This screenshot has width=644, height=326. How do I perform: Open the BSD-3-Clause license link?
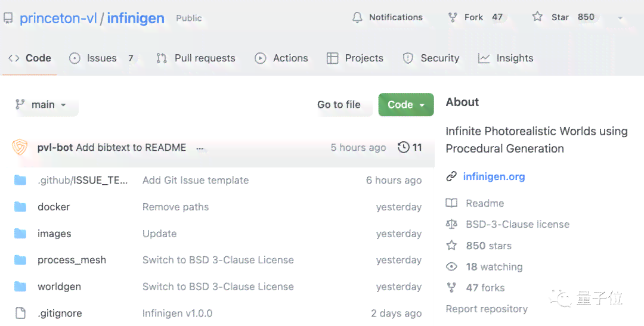518,224
